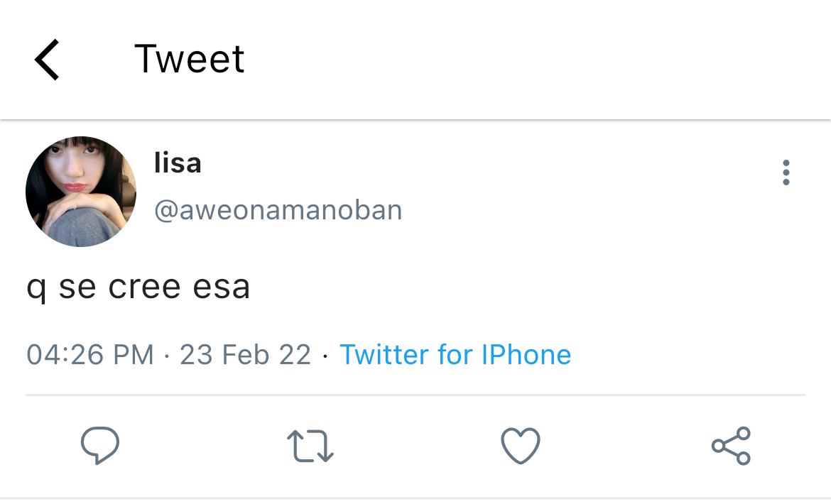Click the 23 Feb 22 date
Screen dimensions: 831x504
tap(245, 355)
